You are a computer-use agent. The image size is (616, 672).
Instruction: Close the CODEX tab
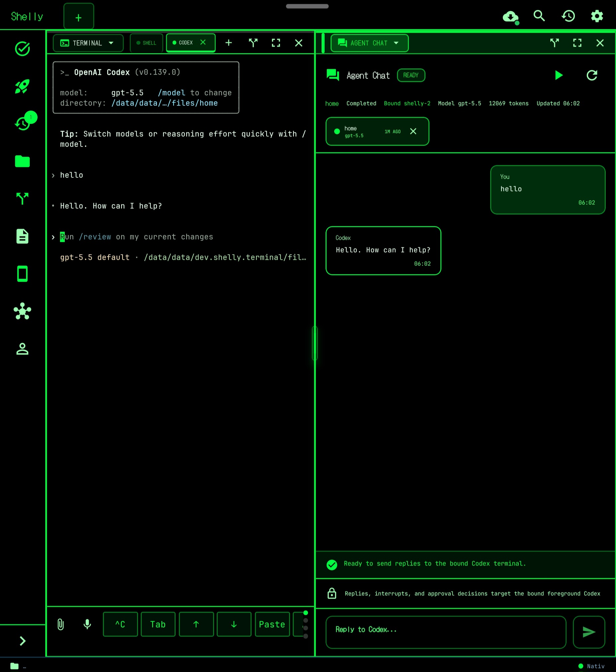pyautogui.click(x=203, y=42)
